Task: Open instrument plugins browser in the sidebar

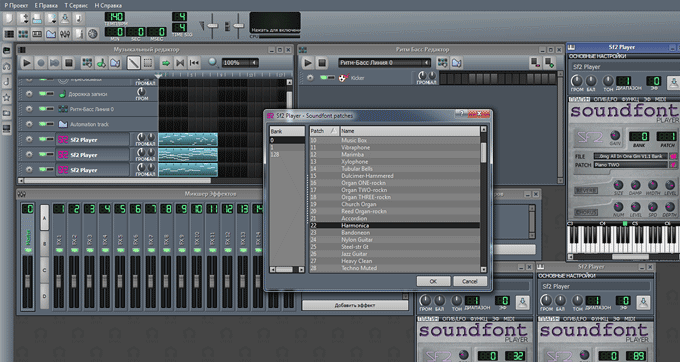Action: pyautogui.click(x=7, y=51)
